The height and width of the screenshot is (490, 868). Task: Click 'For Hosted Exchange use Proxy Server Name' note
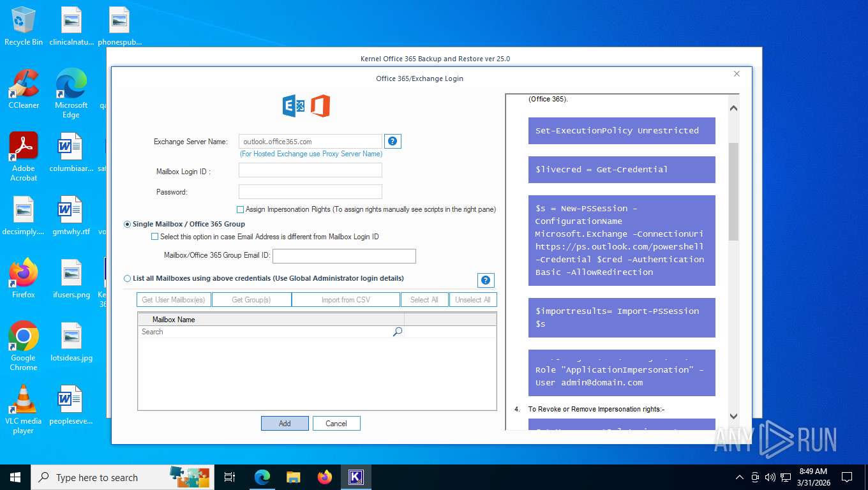point(311,154)
